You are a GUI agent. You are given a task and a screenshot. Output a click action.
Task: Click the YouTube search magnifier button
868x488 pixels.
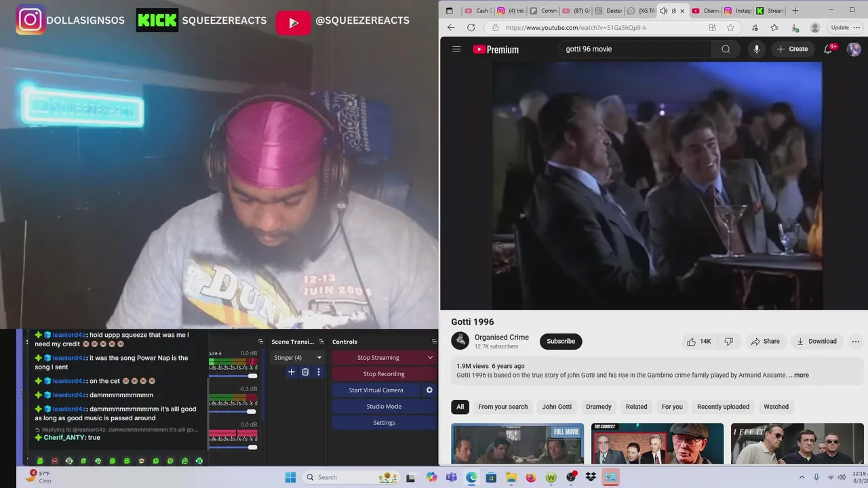tap(726, 49)
